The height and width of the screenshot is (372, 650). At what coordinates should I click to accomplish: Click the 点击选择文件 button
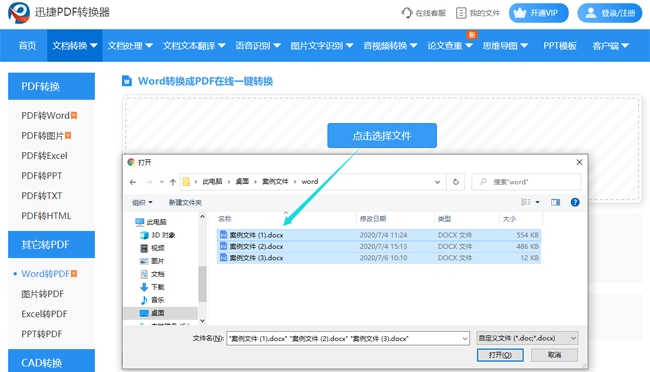click(382, 136)
